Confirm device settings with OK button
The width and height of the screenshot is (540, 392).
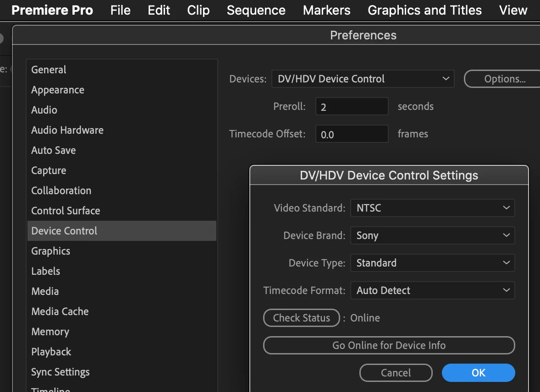click(479, 373)
